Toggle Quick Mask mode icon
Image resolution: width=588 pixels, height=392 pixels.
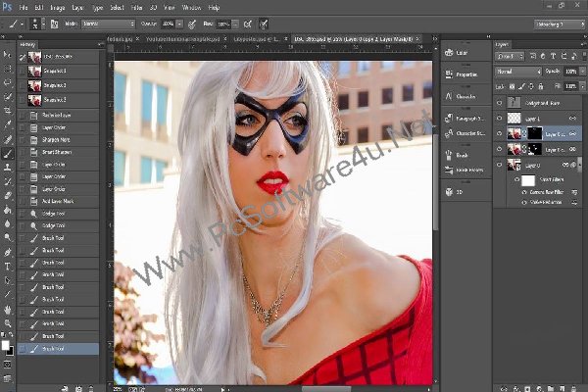[x=7, y=365]
